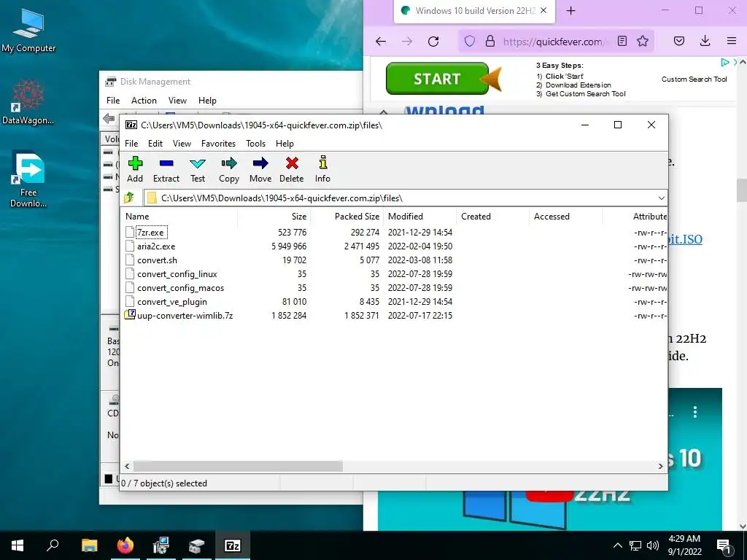The height and width of the screenshot is (560, 747).
Task: Open Firefox application menu hamburger
Action: pos(732,42)
